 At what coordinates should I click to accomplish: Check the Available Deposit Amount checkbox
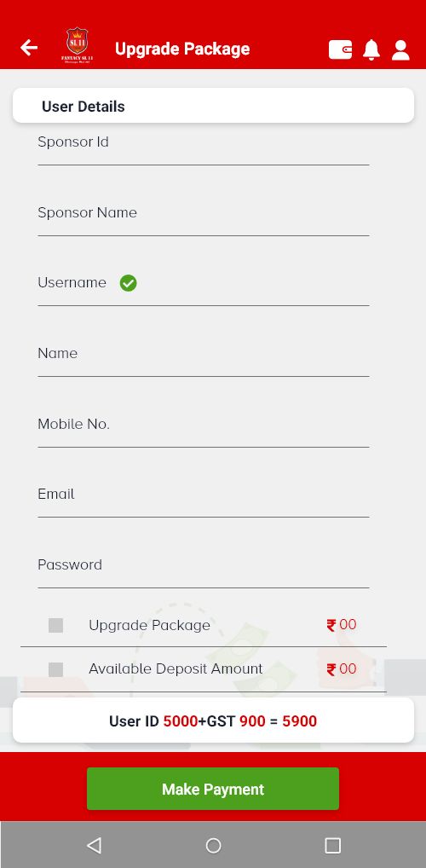coord(56,669)
